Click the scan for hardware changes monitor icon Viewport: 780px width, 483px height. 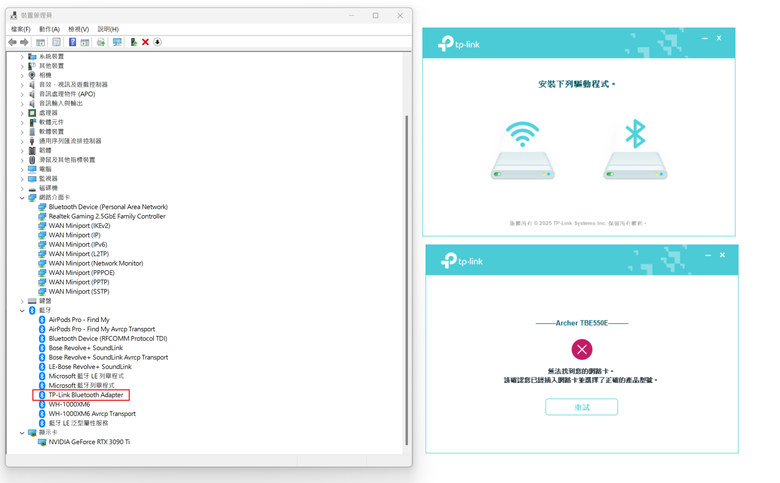tap(117, 42)
